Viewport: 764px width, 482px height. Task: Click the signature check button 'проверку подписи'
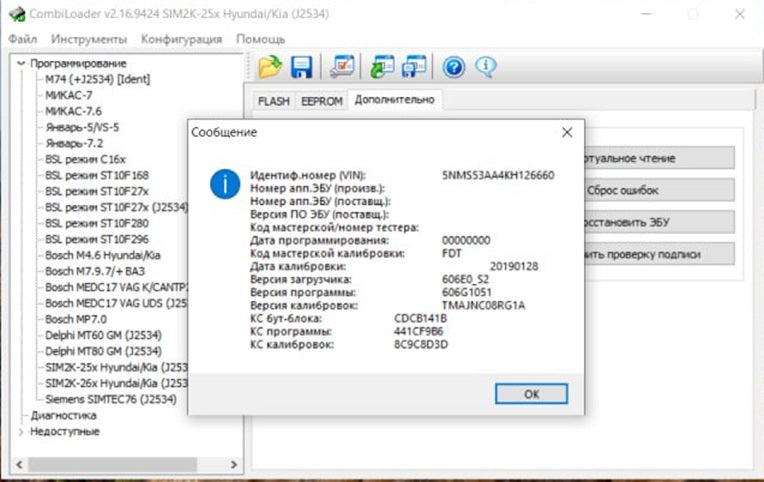point(659,254)
